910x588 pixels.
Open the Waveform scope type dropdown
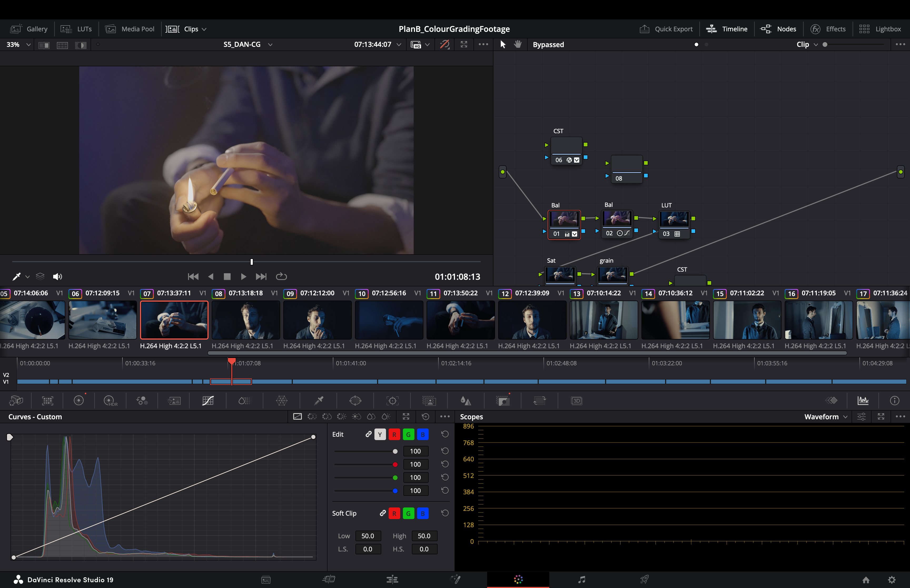click(825, 417)
